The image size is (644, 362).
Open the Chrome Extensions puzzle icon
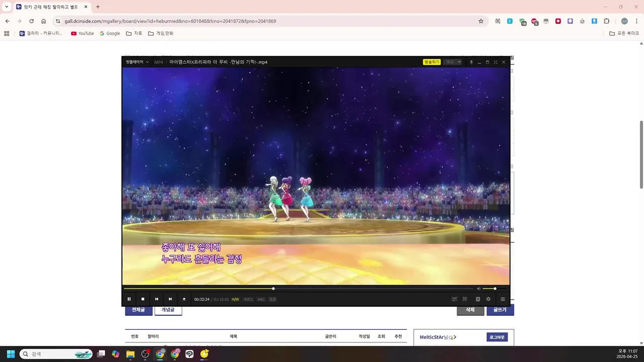[x=606, y=21]
